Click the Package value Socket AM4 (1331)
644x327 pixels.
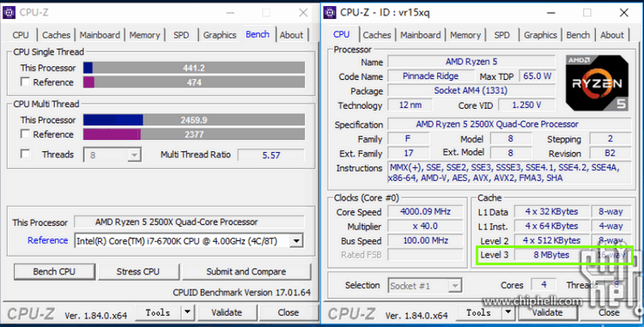coord(471,90)
